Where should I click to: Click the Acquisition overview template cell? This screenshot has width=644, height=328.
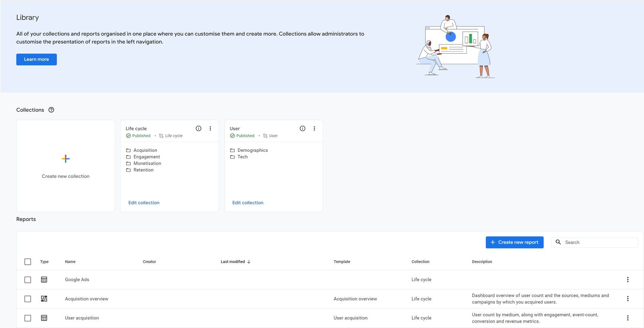click(x=355, y=299)
